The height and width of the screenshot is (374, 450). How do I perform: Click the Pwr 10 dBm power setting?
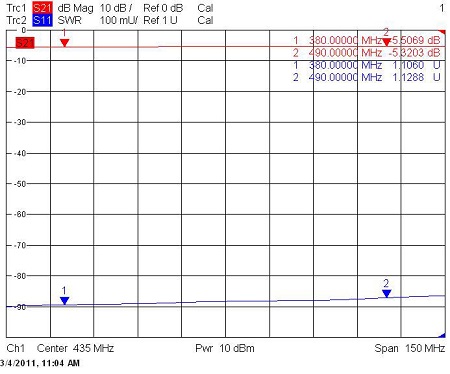(x=225, y=348)
